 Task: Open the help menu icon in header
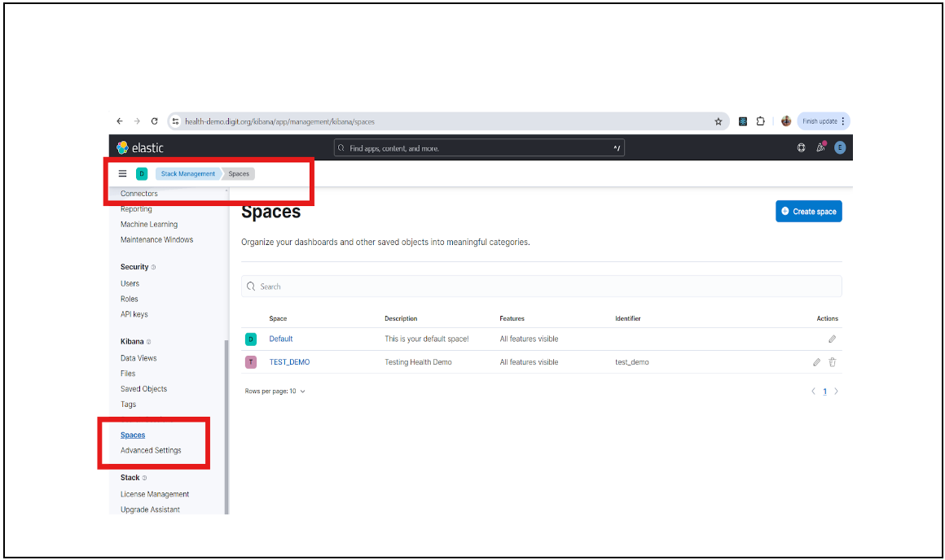point(801,147)
